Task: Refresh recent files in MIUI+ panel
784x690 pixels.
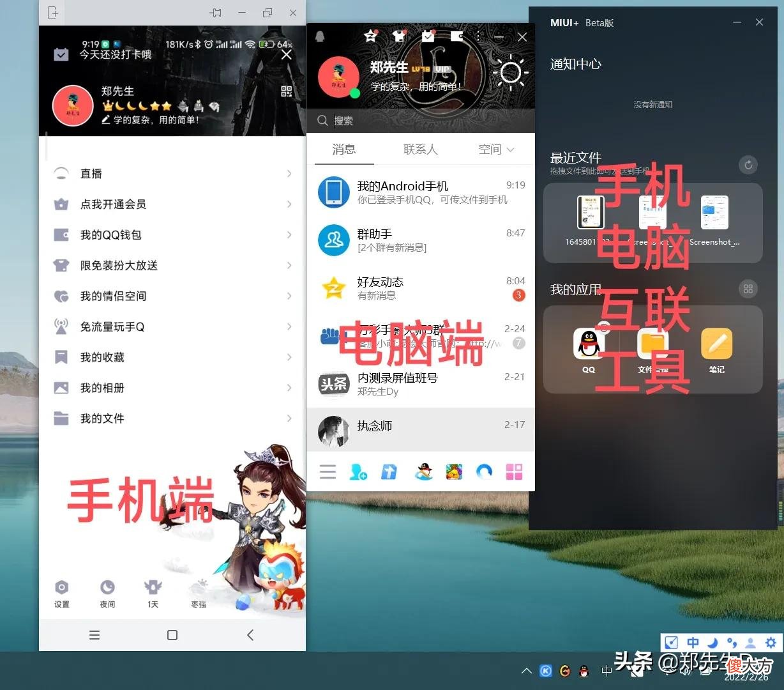Action: (748, 165)
